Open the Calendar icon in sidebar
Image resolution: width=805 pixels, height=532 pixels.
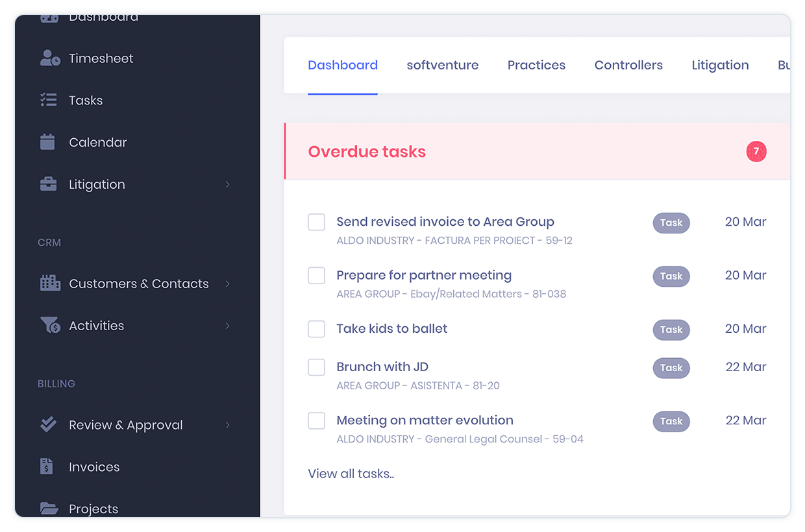47,142
